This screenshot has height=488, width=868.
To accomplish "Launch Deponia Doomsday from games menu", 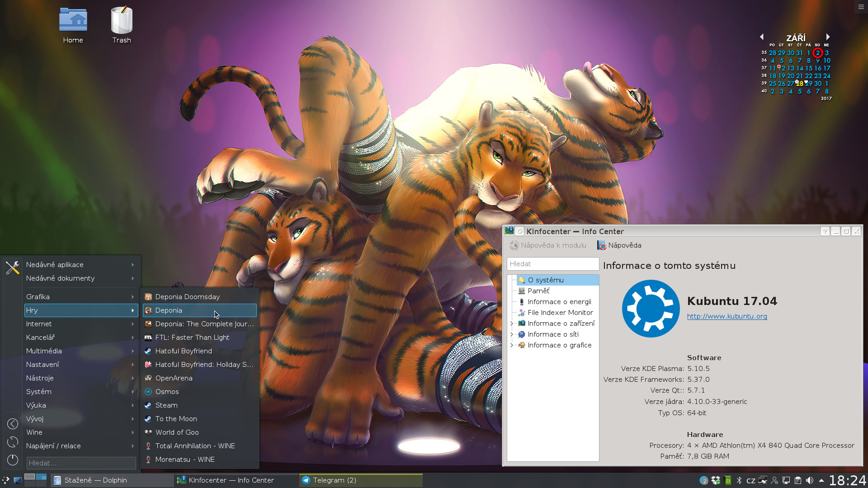I will [200, 297].
